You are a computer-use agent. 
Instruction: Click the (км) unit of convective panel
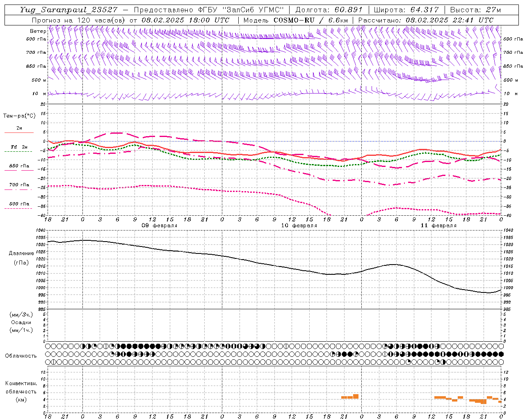pyautogui.click(x=21, y=399)
